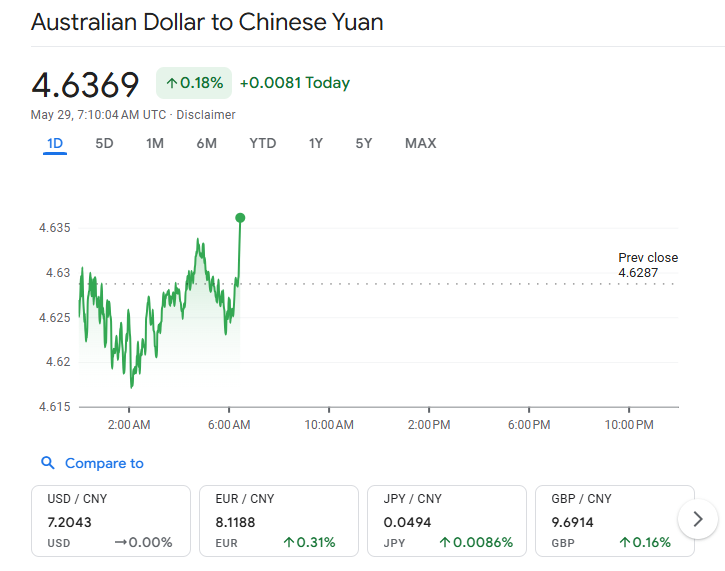Image resolution: width=725 pixels, height=571 pixels.
Task: Switch to the 1M time range
Action: click(x=155, y=143)
